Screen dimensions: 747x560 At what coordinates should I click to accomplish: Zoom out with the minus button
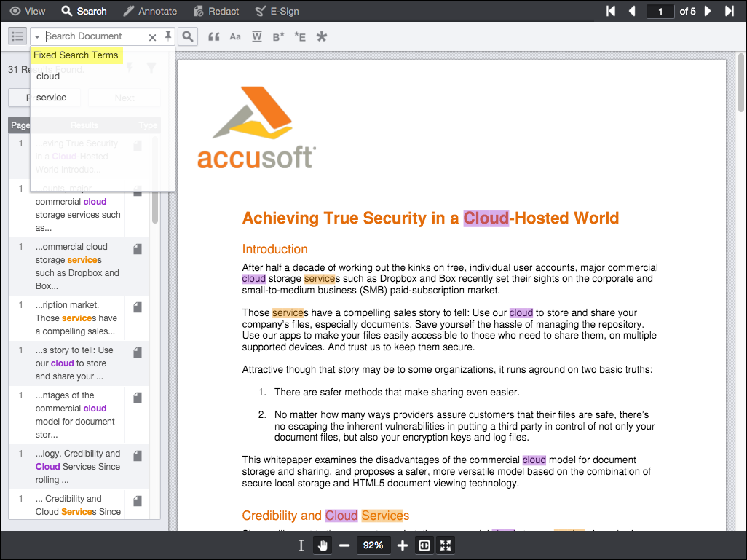pos(344,545)
